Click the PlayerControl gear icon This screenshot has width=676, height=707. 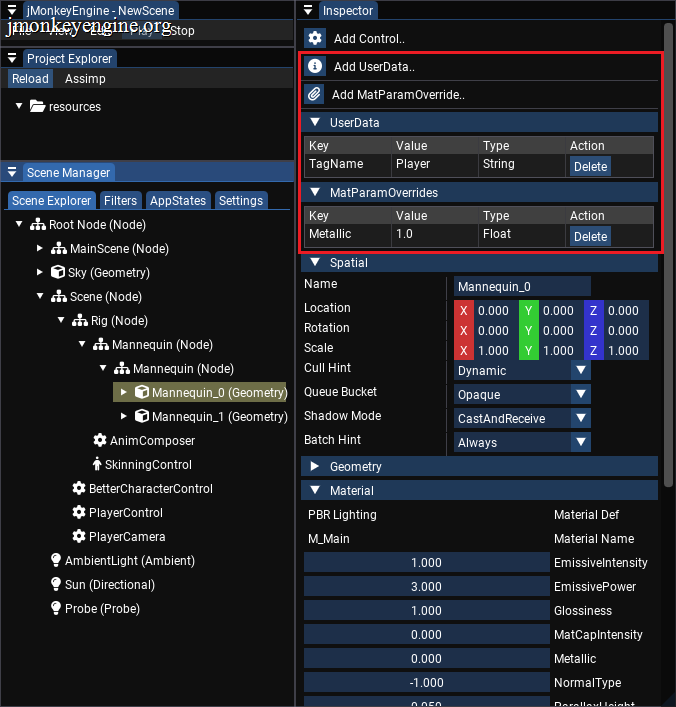coord(79,512)
